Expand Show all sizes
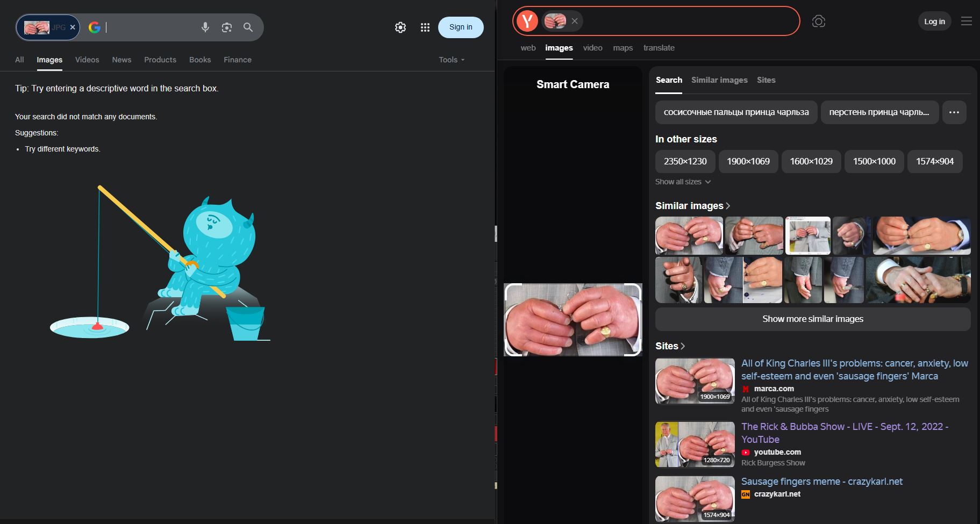The image size is (980, 524). 683,182
